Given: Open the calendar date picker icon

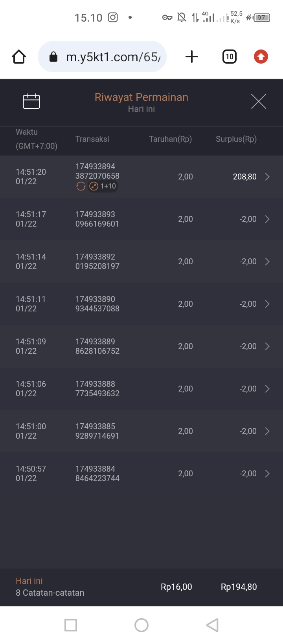Looking at the screenshot, I should point(31,101).
